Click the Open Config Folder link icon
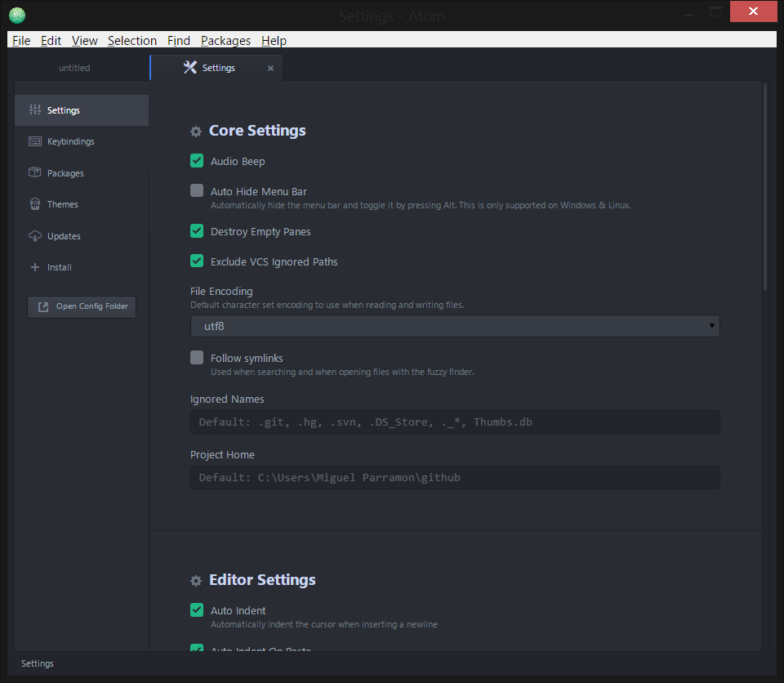Screen dimensions: 784x683 pos(43,306)
